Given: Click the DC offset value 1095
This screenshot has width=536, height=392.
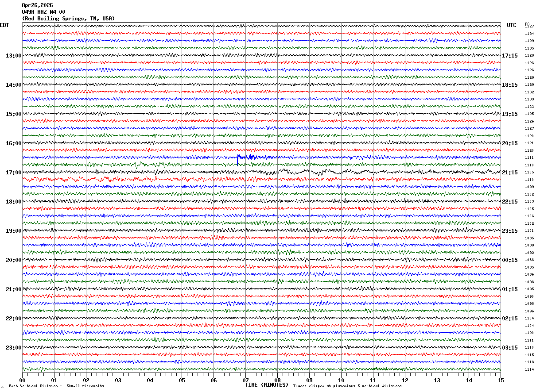Looking at the screenshot, I should tap(529, 289).
